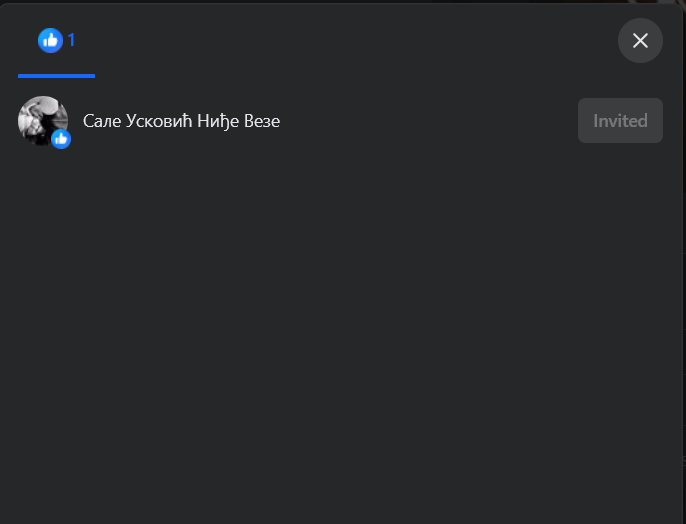Click the word Усковић in the name
Image resolution: width=686 pixels, height=524 pixels.
tap(159, 121)
